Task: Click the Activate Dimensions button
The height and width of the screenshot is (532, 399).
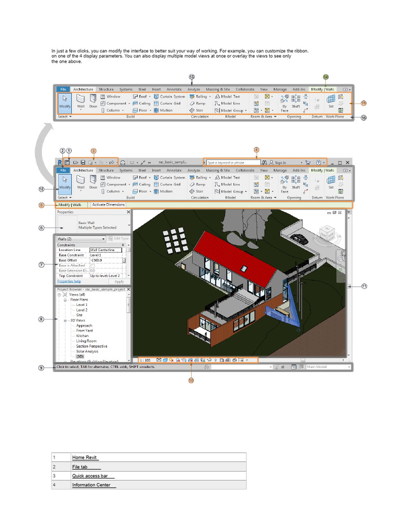Action: 108,205
